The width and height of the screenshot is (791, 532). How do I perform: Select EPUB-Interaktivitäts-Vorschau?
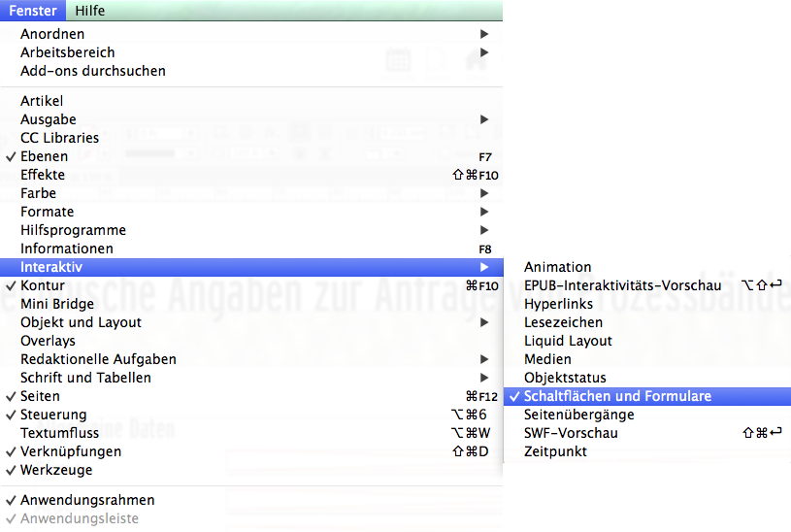(x=622, y=285)
